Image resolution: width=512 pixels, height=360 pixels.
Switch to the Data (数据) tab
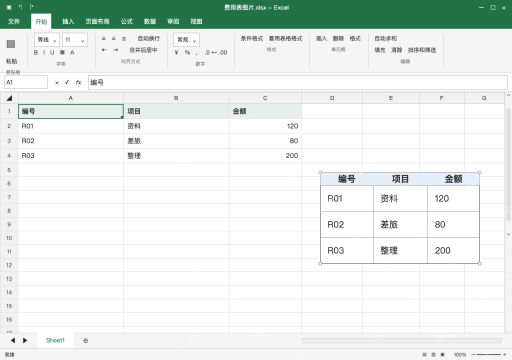point(150,21)
